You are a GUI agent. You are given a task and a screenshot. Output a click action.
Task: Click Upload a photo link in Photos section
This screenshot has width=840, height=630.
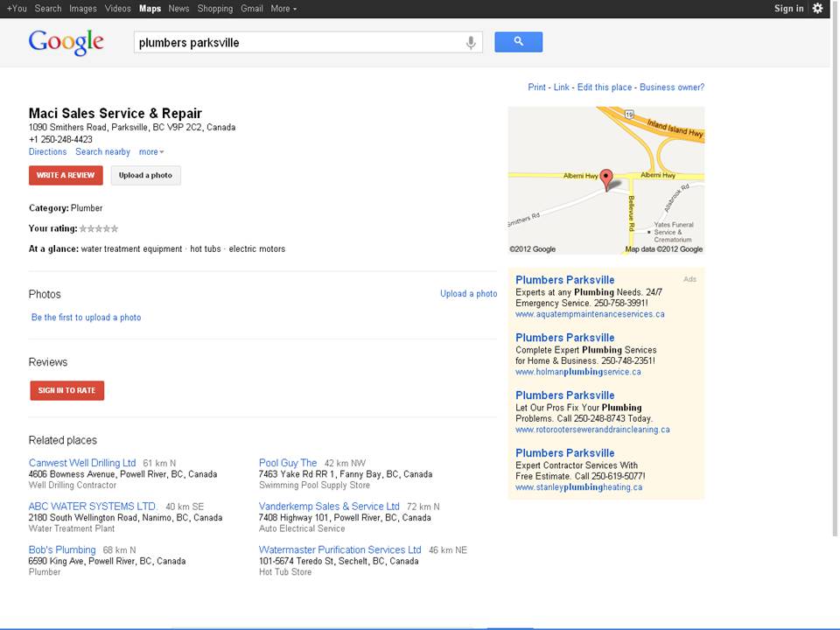[469, 294]
